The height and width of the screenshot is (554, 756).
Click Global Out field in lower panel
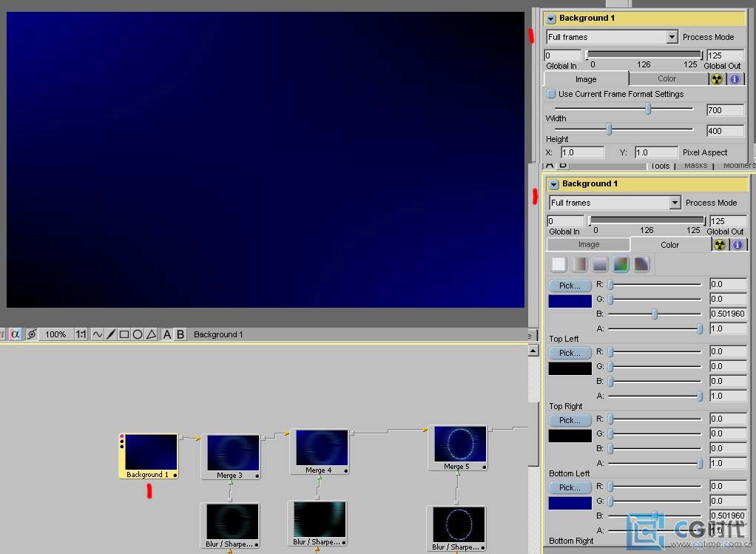(728, 221)
